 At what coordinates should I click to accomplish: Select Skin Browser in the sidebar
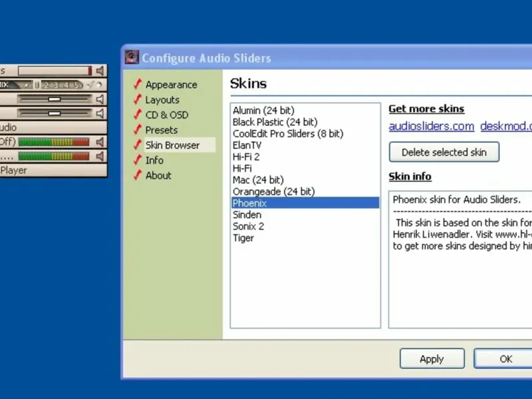172,145
